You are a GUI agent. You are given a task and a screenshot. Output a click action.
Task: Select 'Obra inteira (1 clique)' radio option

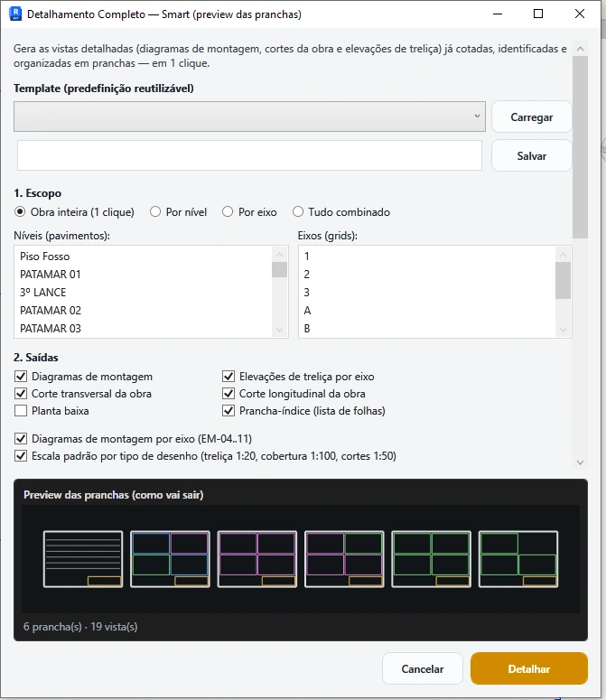click(x=74, y=212)
